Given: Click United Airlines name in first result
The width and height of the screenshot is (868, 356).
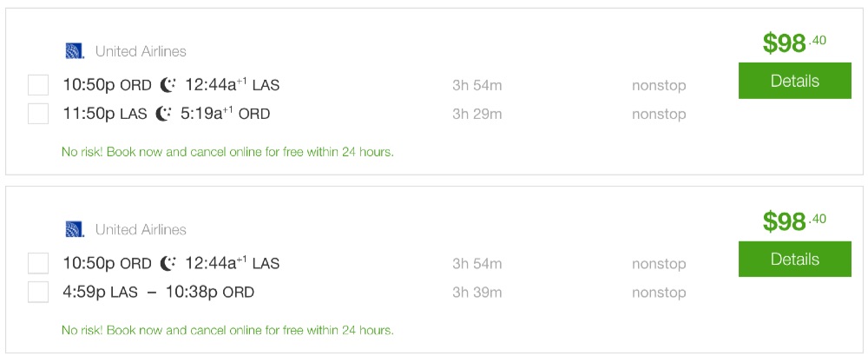Looking at the screenshot, I should pos(141,51).
